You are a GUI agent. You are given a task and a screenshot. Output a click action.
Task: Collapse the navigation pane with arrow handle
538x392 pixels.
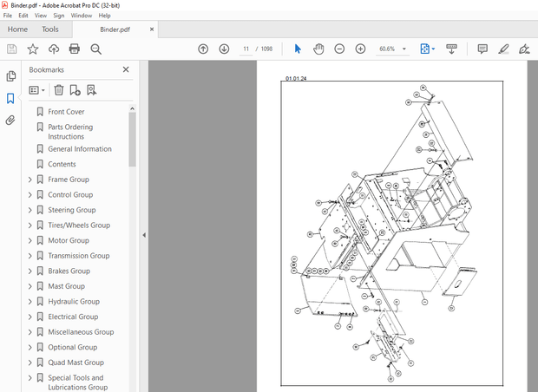(144, 235)
